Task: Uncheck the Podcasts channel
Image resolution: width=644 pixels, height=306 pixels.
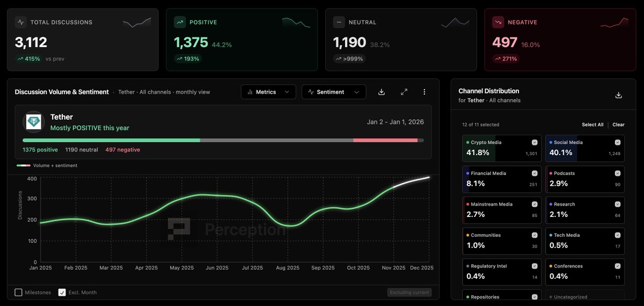Action: click(618, 173)
